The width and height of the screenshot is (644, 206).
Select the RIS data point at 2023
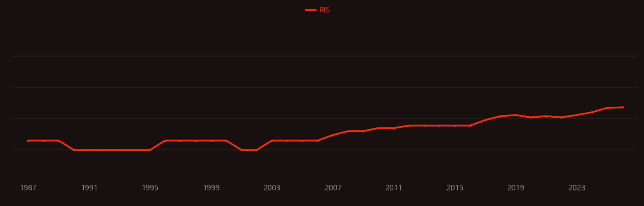577,115
